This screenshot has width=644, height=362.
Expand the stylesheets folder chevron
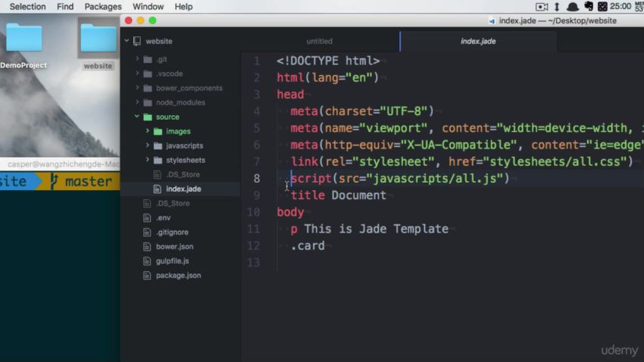coord(148,160)
